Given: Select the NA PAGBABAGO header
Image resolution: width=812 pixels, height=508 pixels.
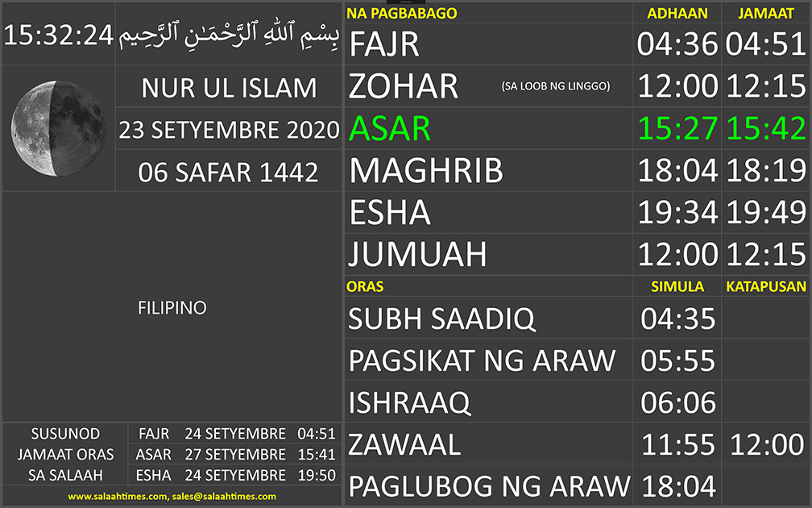Looking at the screenshot, I should (x=402, y=13).
